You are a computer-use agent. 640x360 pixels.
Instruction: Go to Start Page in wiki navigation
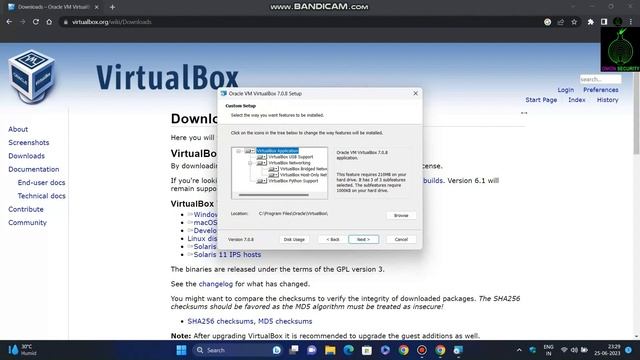pos(541,100)
